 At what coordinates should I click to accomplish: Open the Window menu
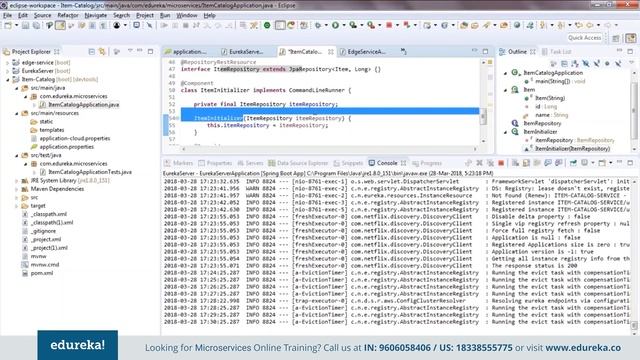point(187,15)
